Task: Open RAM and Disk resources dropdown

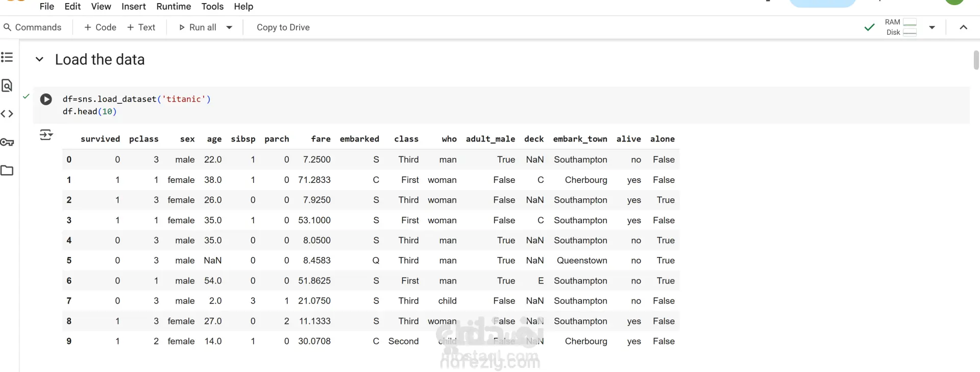Action: coord(932,28)
